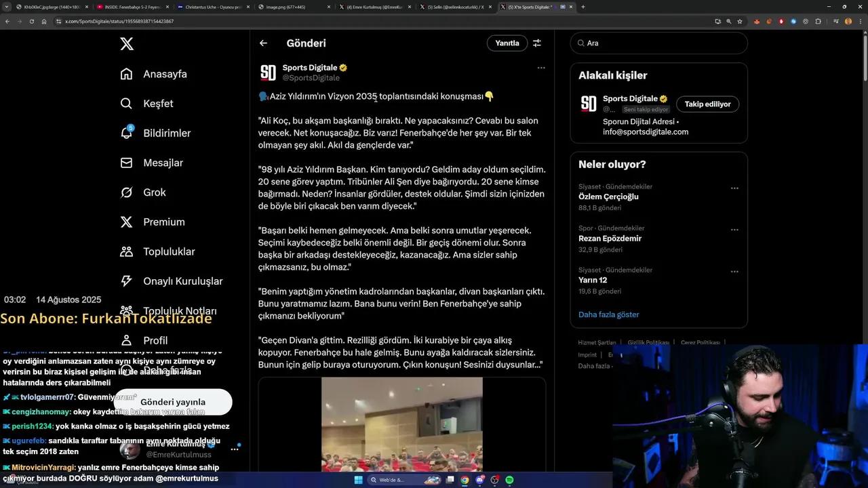The image size is (868, 488).
Task: Open a new browser tab with plus
Action: pyautogui.click(x=583, y=7)
